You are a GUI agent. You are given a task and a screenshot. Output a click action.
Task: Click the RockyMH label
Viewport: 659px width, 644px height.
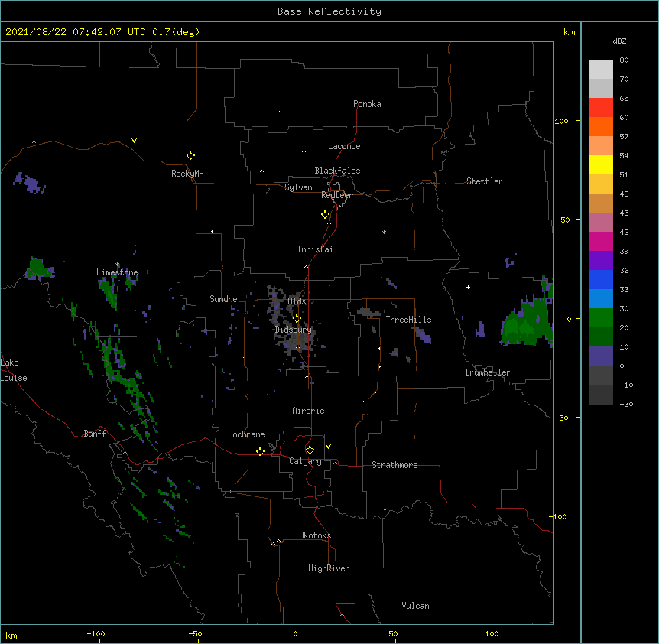coord(187,174)
